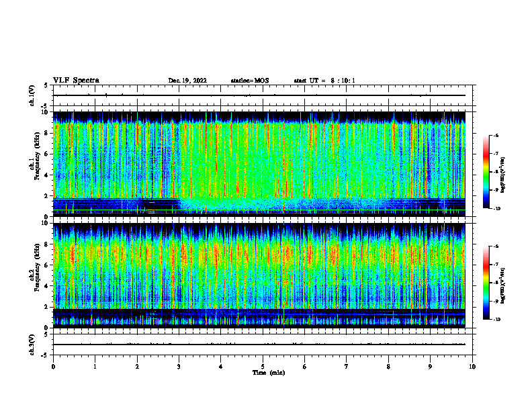
Task: Click the "VLF Spectra" plot title
Action: (x=76, y=81)
